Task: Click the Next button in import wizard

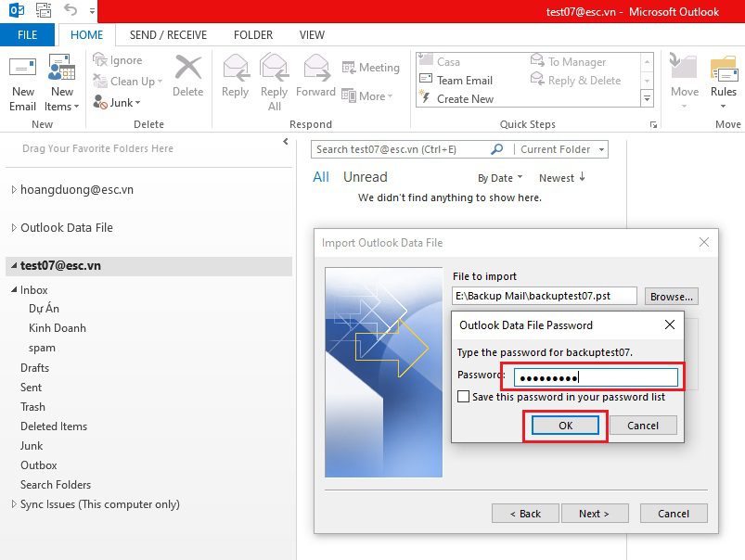Action: [x=595, y=514]
